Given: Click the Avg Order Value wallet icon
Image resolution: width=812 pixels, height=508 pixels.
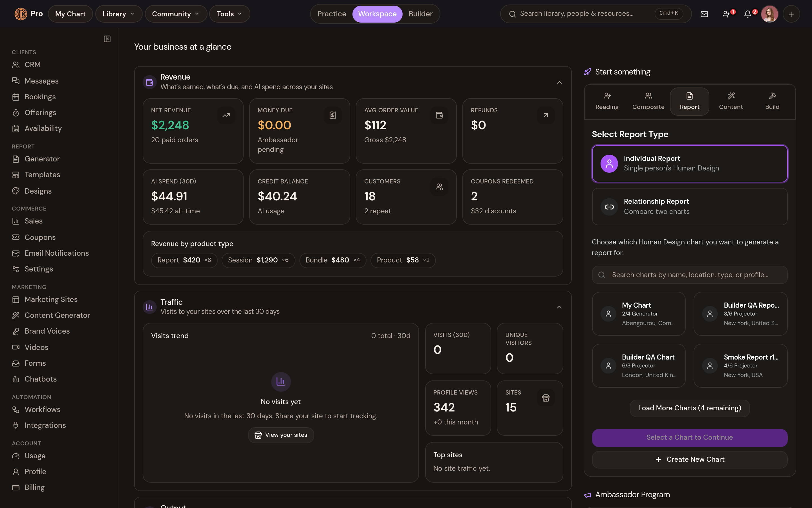Looking at the screenshot, I should [439, 115].
